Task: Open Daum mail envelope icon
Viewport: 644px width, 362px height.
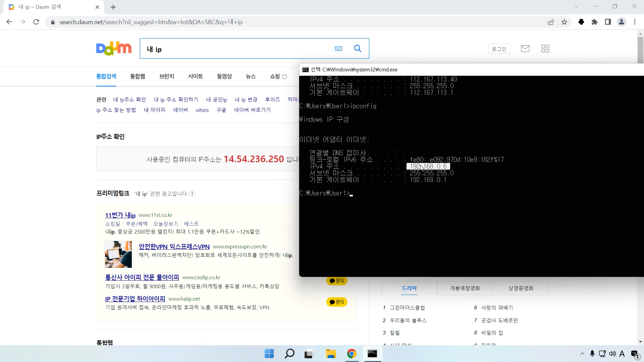Action: [x=525, y=49]
